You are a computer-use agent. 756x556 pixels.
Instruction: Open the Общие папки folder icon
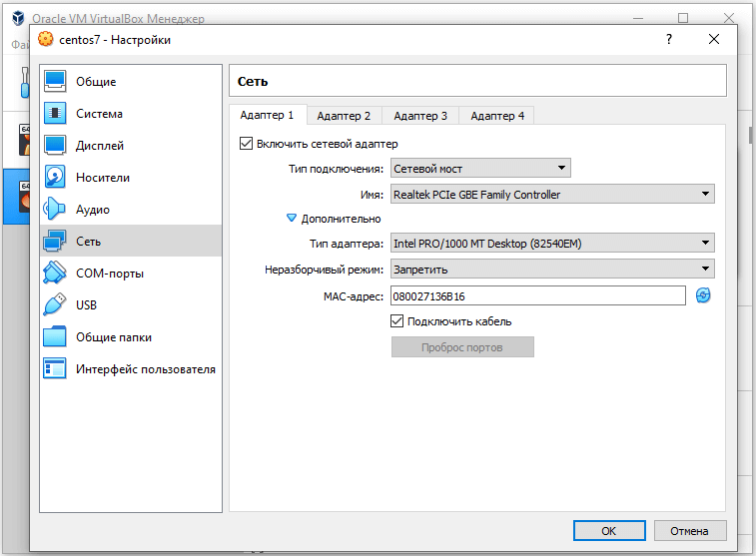55,337
